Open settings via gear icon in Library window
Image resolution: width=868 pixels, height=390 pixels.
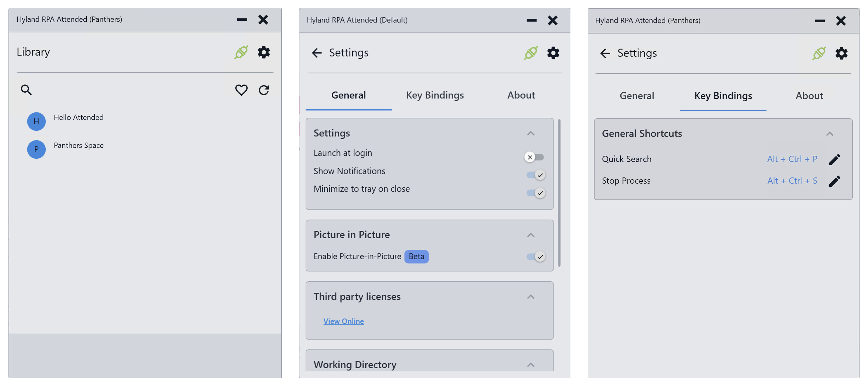coord(264,52)
